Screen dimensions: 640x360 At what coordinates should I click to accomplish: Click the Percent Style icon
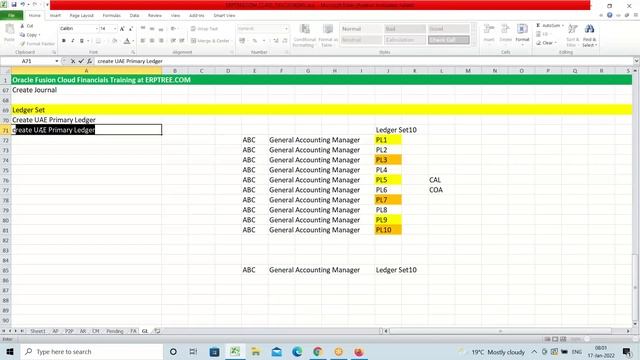255,41
